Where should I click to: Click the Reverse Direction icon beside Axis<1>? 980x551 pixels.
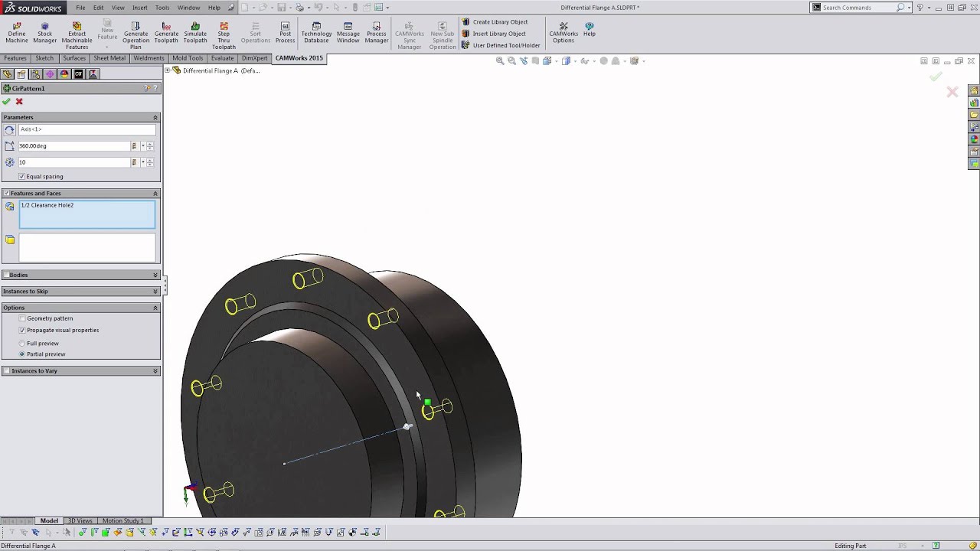click(x=10, y=129)
